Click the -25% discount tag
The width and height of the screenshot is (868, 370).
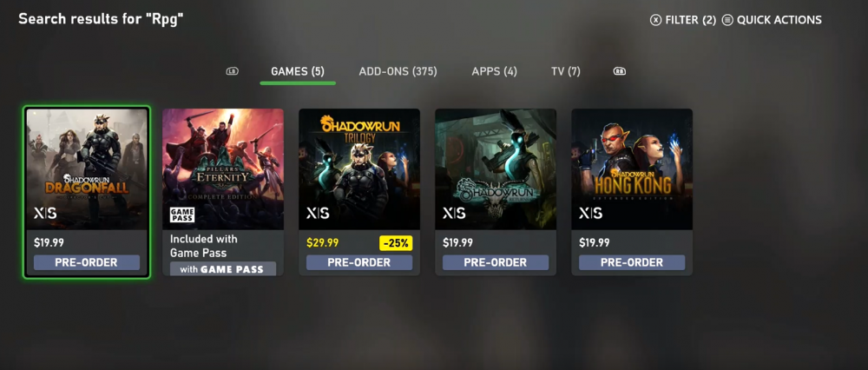click(x=396, y=243)
